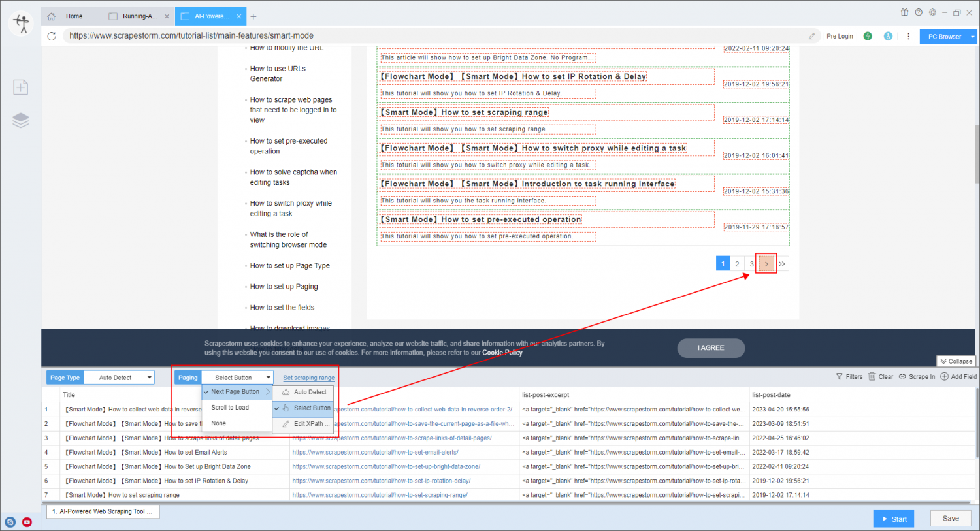The height and width of the screenshot is (531, 980).
Task: Choose the checked Next Page Button option
Action: point(235,392)
